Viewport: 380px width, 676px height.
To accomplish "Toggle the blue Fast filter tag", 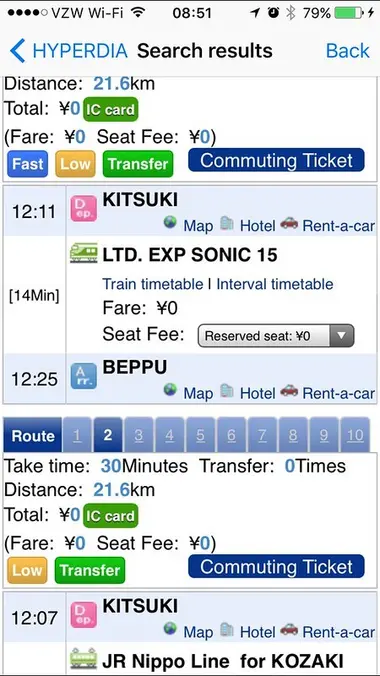I will pos(28,164).
